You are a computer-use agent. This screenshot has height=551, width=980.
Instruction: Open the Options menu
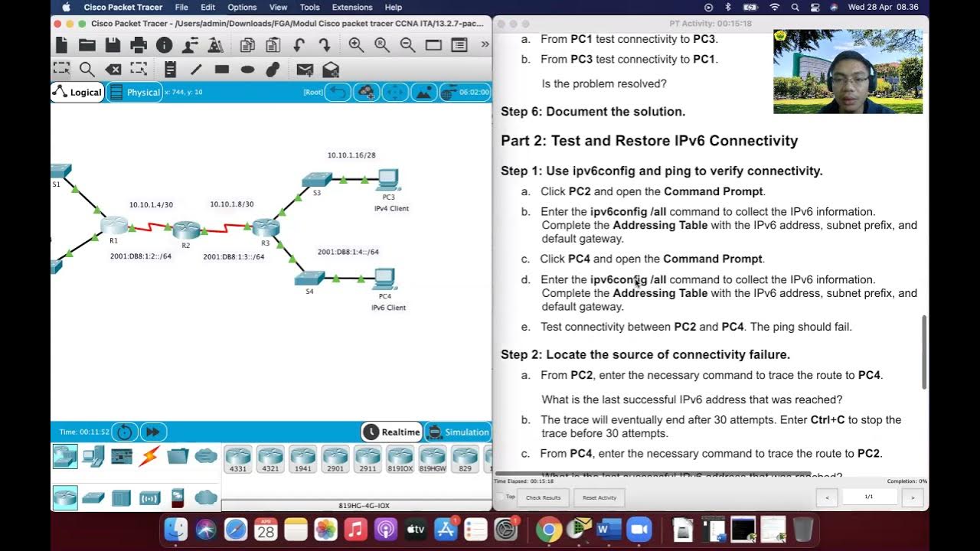pyautogui.click(x=242, y=7)
